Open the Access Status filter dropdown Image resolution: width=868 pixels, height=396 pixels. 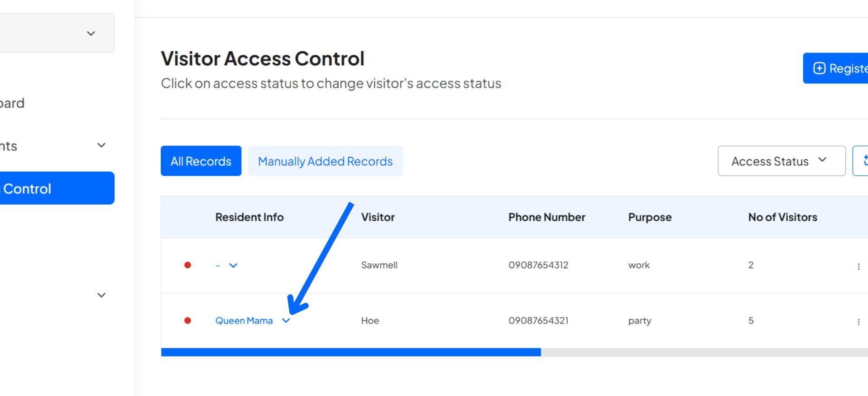[781, 161]
